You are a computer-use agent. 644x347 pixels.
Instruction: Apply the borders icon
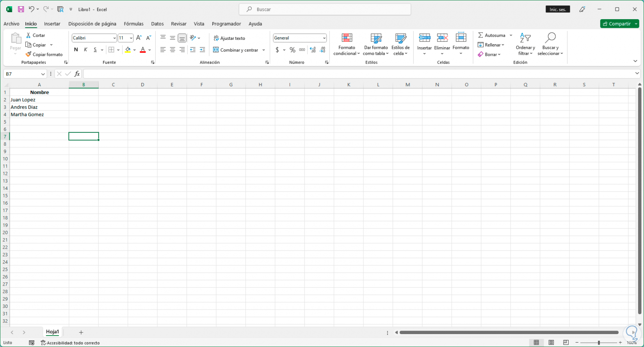pos(111,50)
